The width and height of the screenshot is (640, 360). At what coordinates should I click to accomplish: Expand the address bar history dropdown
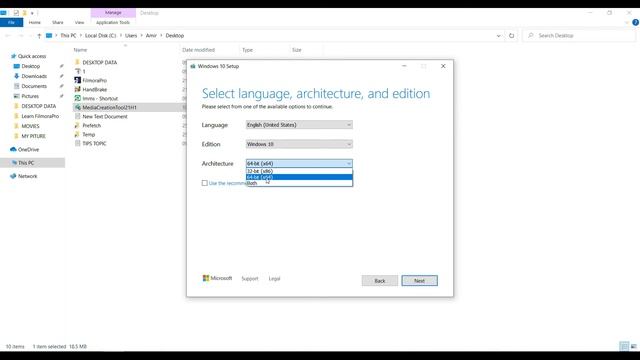pos(498,36)
